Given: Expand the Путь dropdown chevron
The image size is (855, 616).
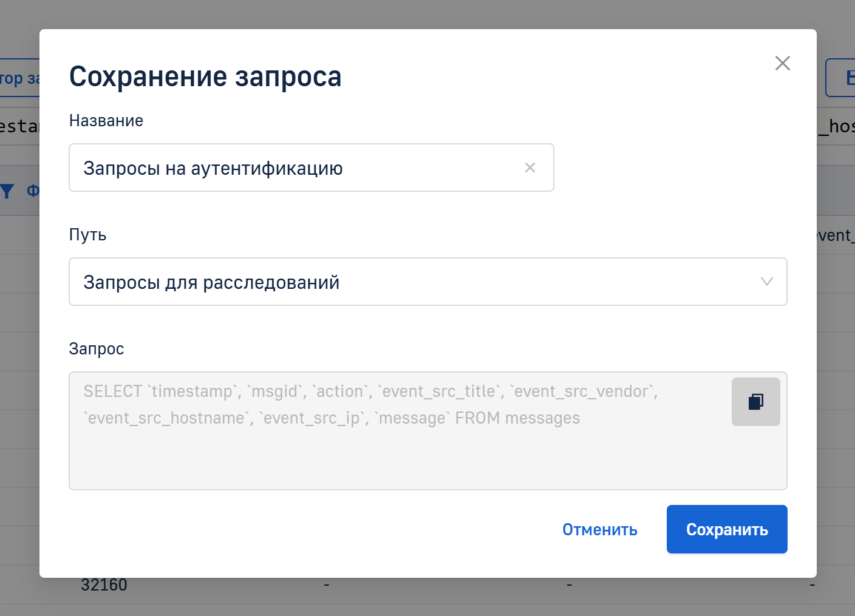Looking at the screenshot, I should pyautogui.click(x=766, y=282).
